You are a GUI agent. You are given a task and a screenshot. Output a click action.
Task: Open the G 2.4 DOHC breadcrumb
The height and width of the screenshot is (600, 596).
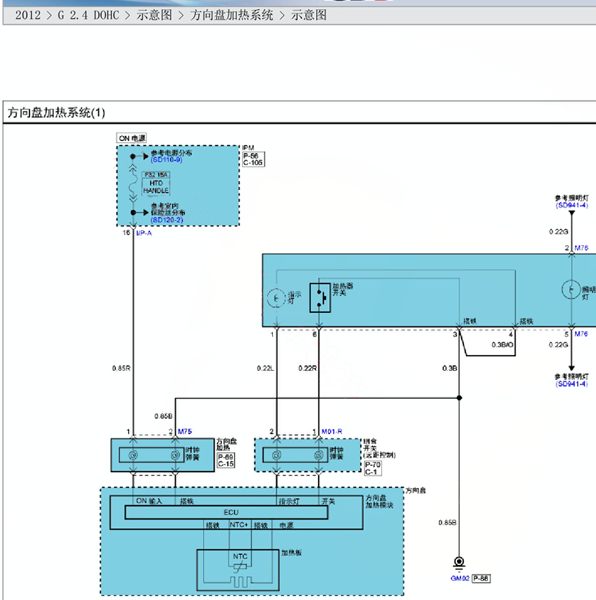coord(88,15)
